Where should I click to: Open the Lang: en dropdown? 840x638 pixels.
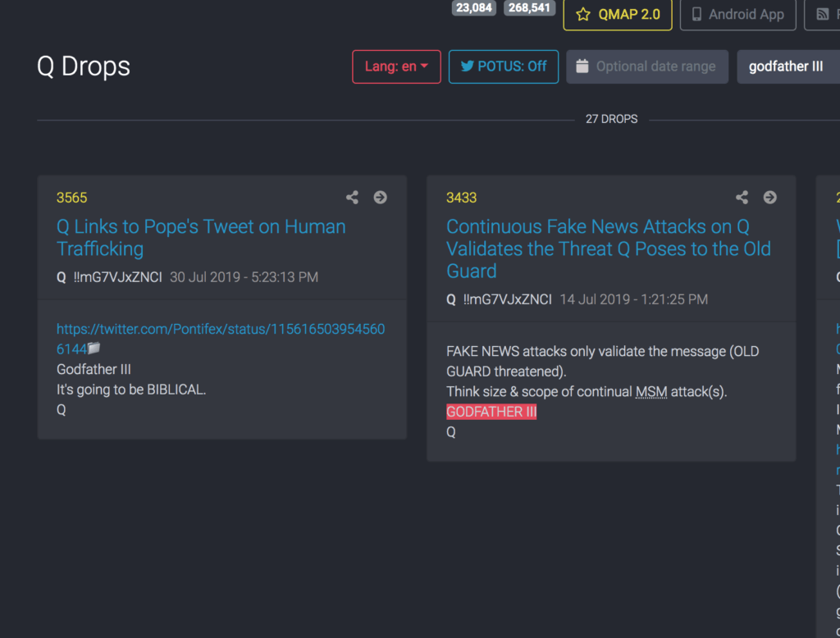click(396, 66)
